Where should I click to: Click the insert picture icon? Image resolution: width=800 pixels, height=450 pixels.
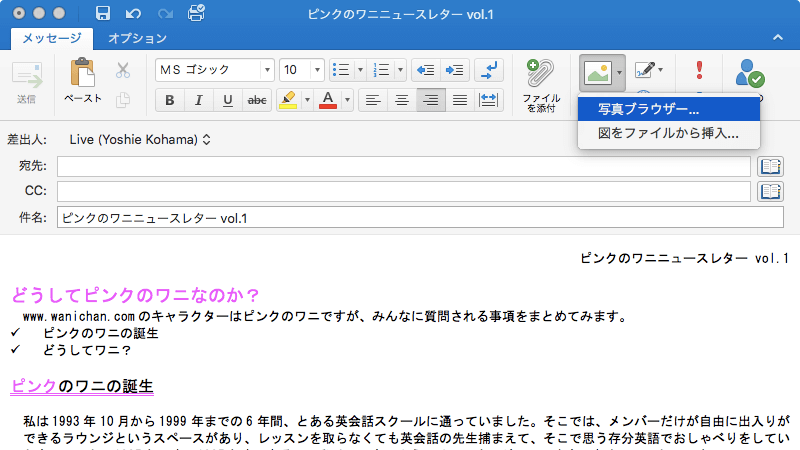[x=598, y=73]
